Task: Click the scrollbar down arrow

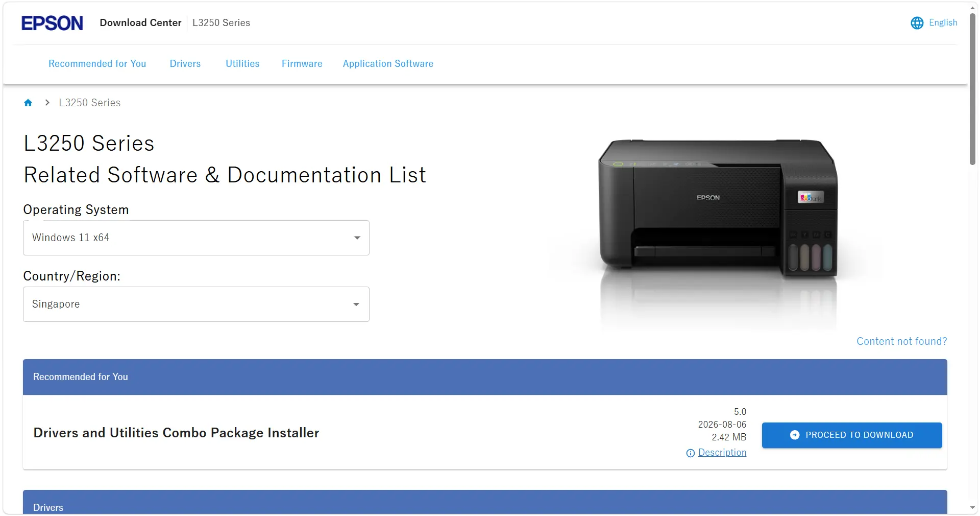Action: (973, 508)
